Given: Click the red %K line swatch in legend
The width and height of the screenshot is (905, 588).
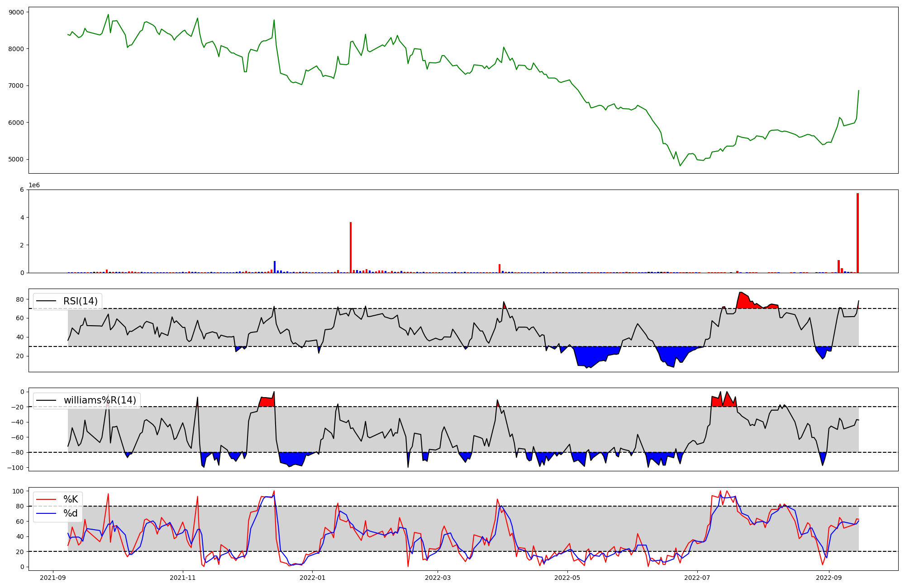Looking at the screenshot, I should pos(46,499).
